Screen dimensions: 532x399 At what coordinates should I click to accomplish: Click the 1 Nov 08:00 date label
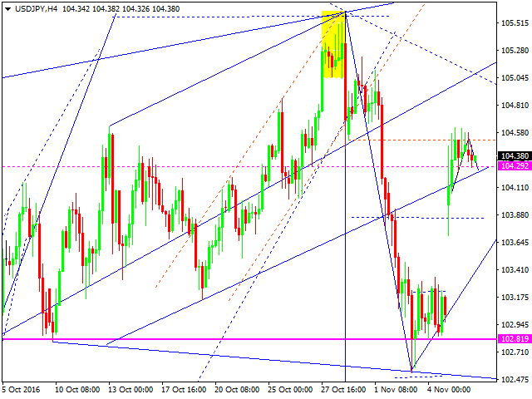pos(396,390)
